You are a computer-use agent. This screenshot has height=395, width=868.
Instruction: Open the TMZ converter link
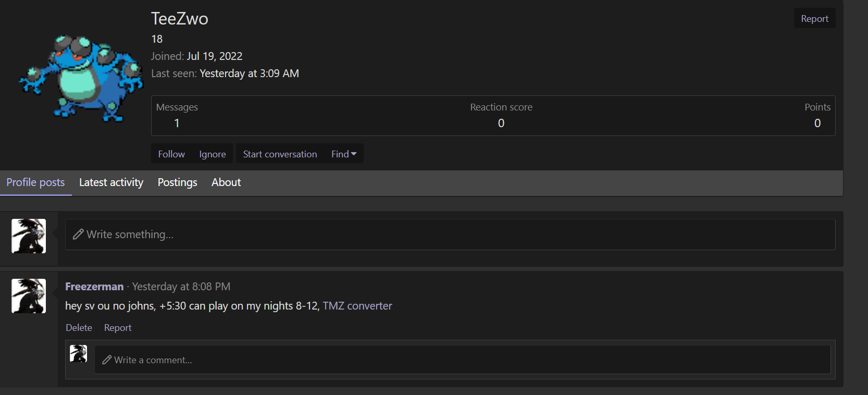[x=357, y=306]
